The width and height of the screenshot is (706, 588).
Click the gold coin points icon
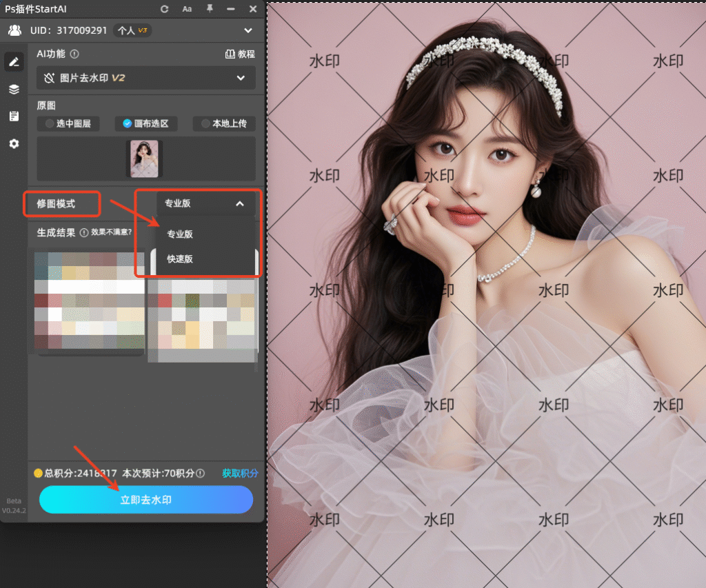[x=39, y=473]
